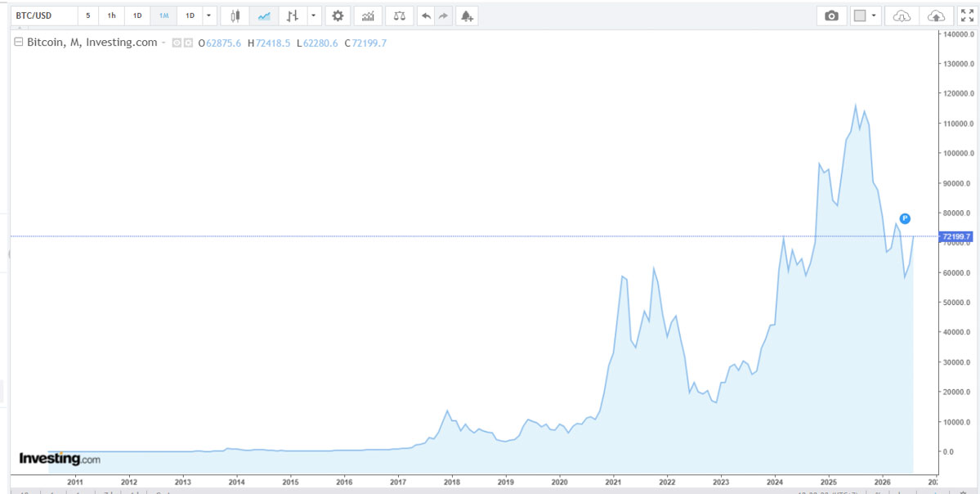Click the low value 62280.6
Viewport: 980px width, 494px height.
(320, 43)
